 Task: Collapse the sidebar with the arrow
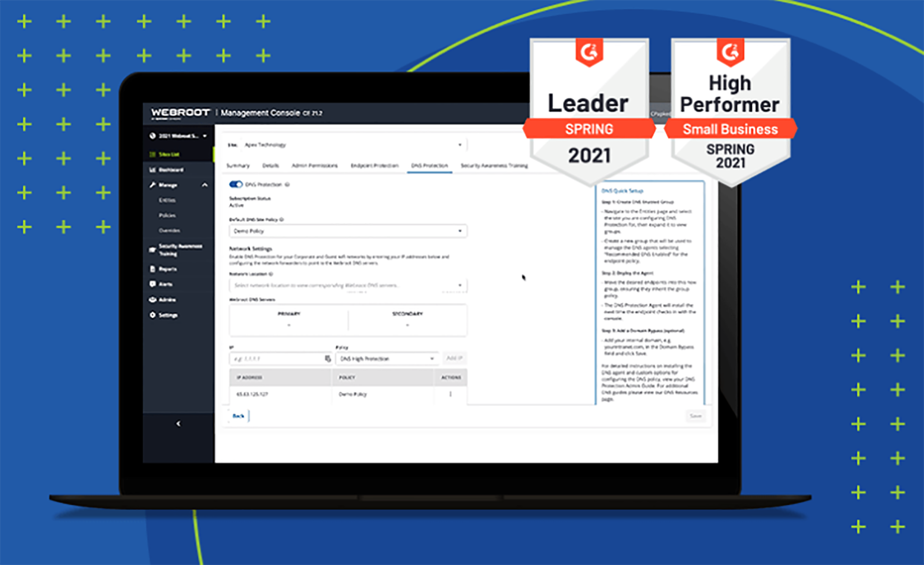tap(178, 424)
